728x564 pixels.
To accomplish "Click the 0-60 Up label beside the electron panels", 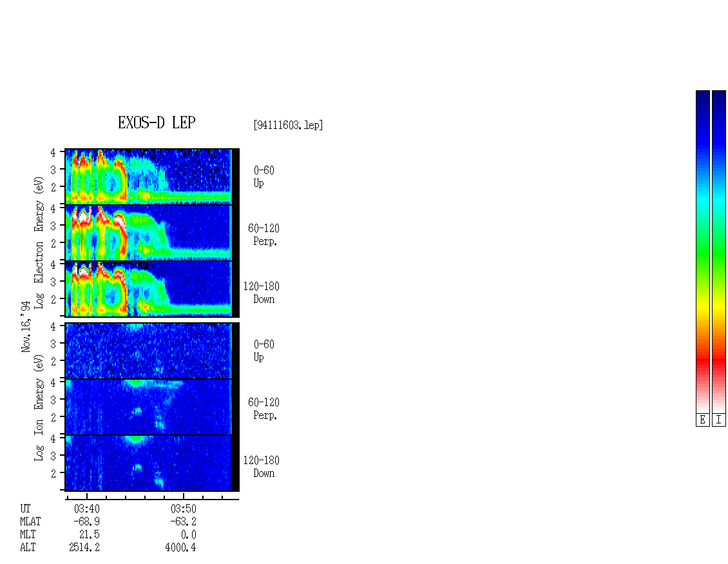I will click(x=263, y=177).
